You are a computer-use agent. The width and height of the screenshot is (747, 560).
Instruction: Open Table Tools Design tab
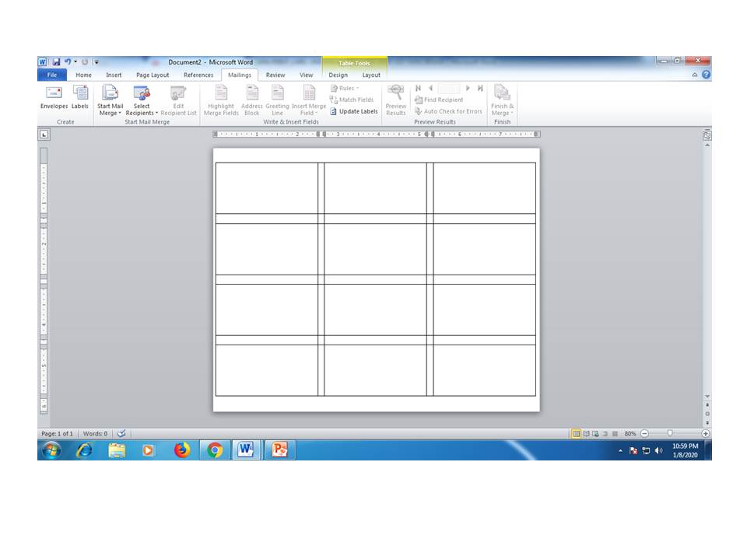(338, 75)
